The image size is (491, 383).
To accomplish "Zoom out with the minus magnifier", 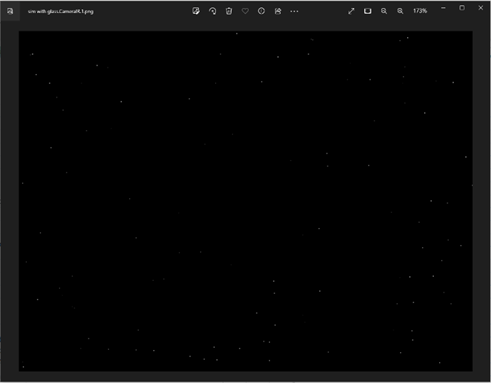I will (x=384, y=11).
